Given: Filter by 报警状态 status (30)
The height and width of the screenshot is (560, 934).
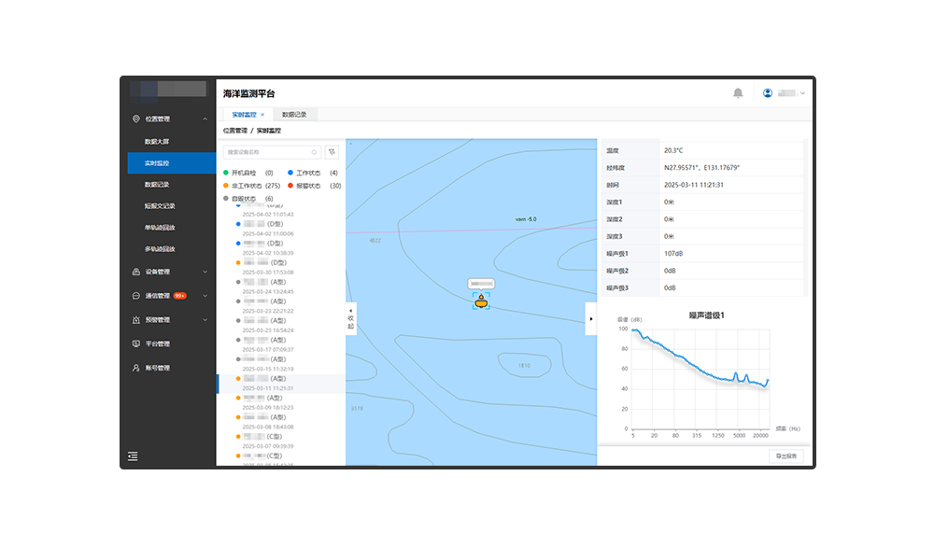Looking at the screenshot, I should pyautogui.click(x=314, y=186).
